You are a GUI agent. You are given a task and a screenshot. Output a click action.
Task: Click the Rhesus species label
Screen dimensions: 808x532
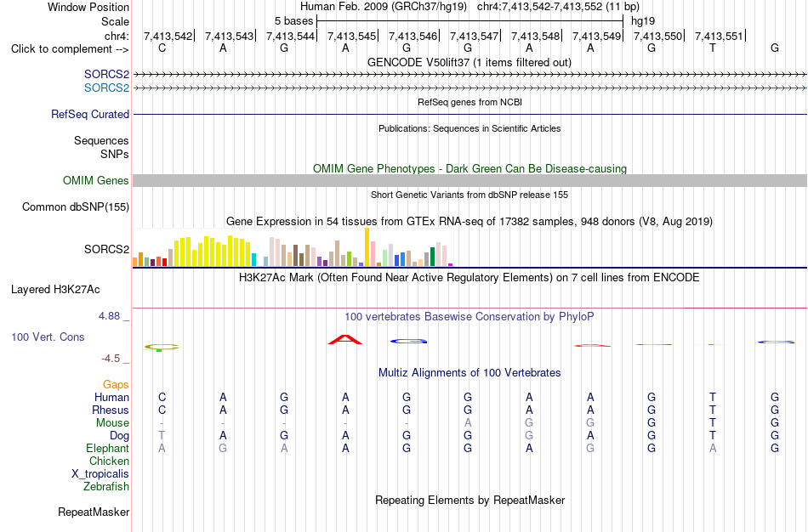click(111, 410)
